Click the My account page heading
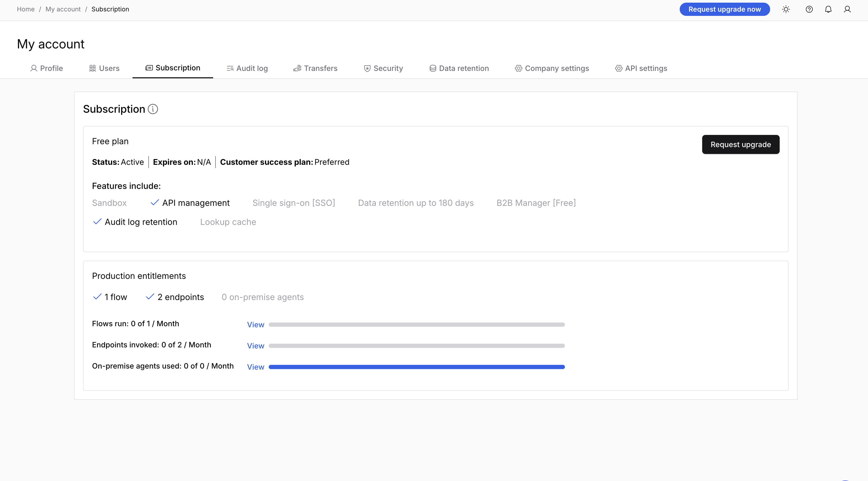This screenshot has width=868, height=481. 51,44
